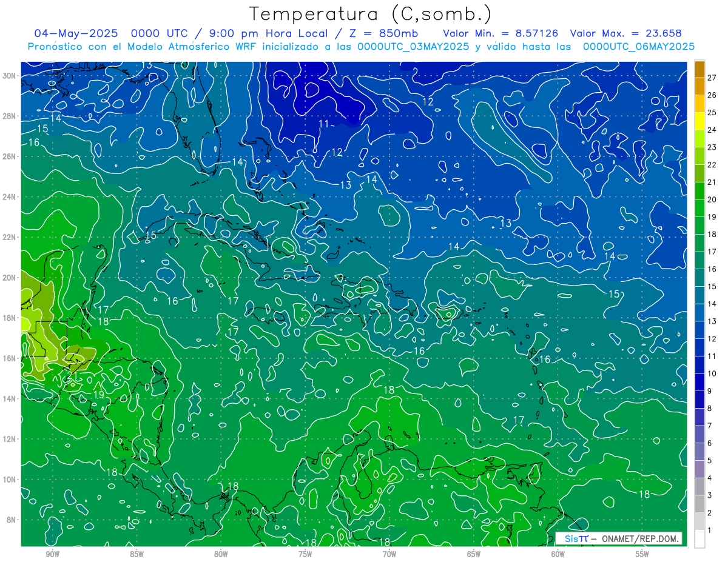728x562 pixels.
Task: Click latitude axis label "18N"
Action: pyautogui.click(x=9, y=318)
